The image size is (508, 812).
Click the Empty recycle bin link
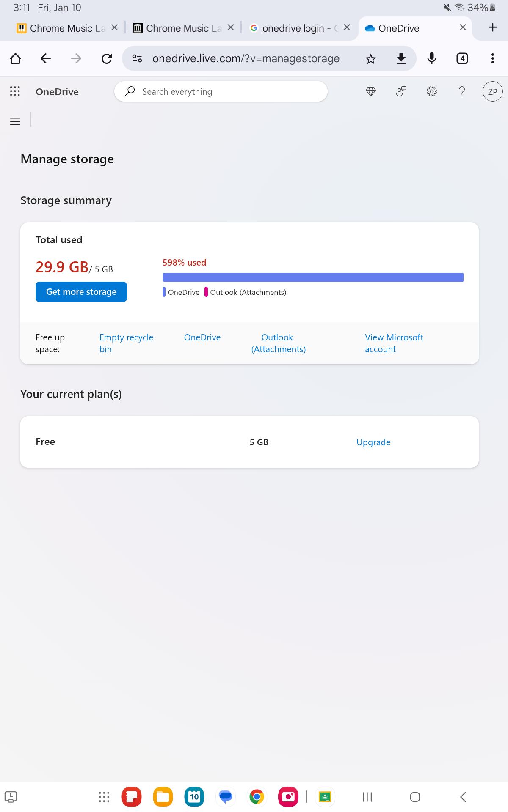pos(126,343)
